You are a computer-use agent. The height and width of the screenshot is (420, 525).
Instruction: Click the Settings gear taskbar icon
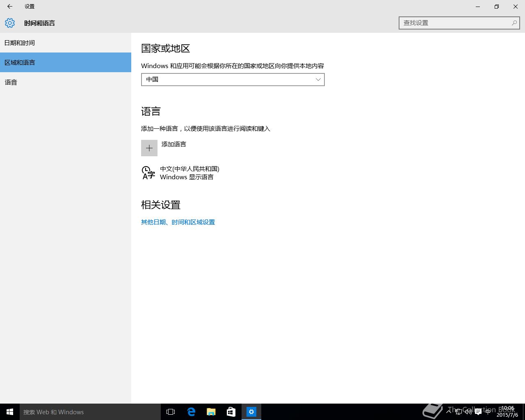click(251, 412)
